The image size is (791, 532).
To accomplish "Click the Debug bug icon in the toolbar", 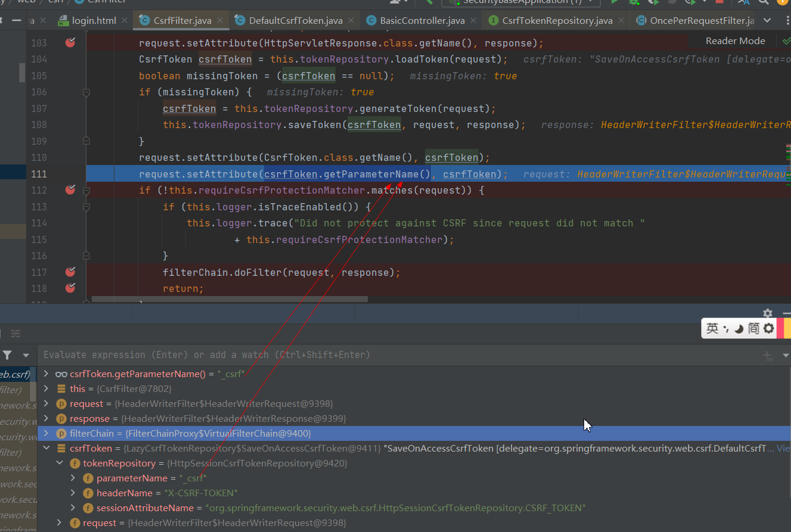I will coord(632,3).
